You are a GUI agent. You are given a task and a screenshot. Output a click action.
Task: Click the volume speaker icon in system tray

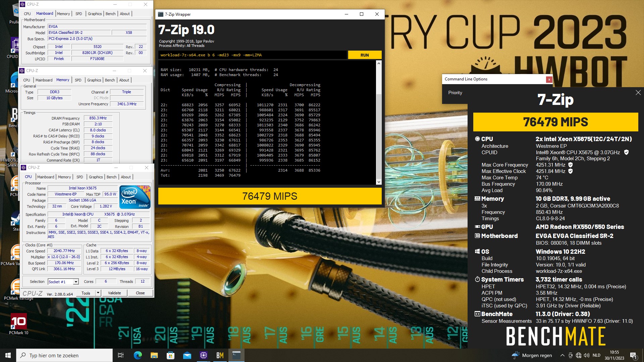[x=587, y=355]
